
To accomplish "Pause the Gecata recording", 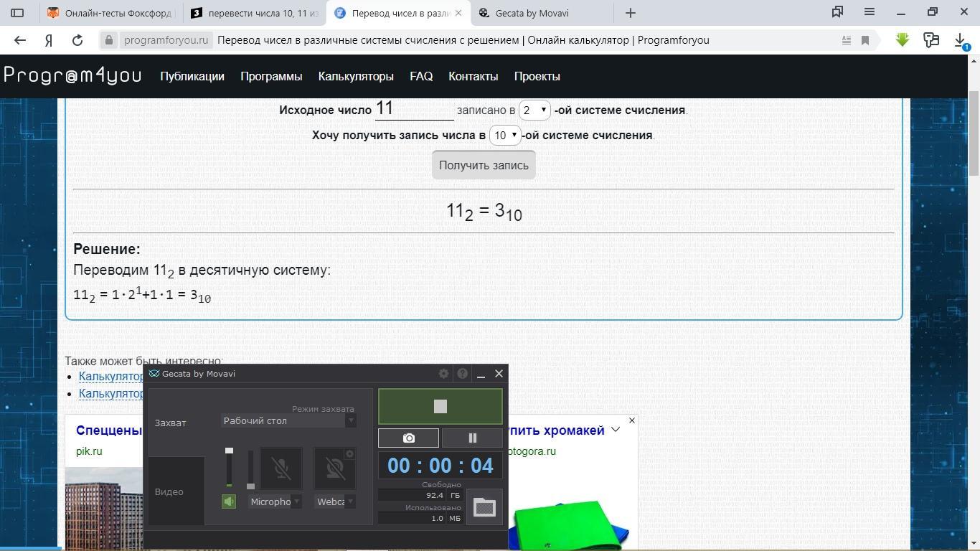I will pyautogui.click(x=472, y=438).
